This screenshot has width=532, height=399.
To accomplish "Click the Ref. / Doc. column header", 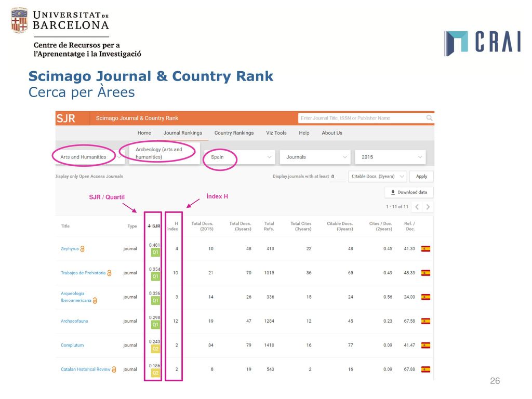I will click(x=409, y=227).
